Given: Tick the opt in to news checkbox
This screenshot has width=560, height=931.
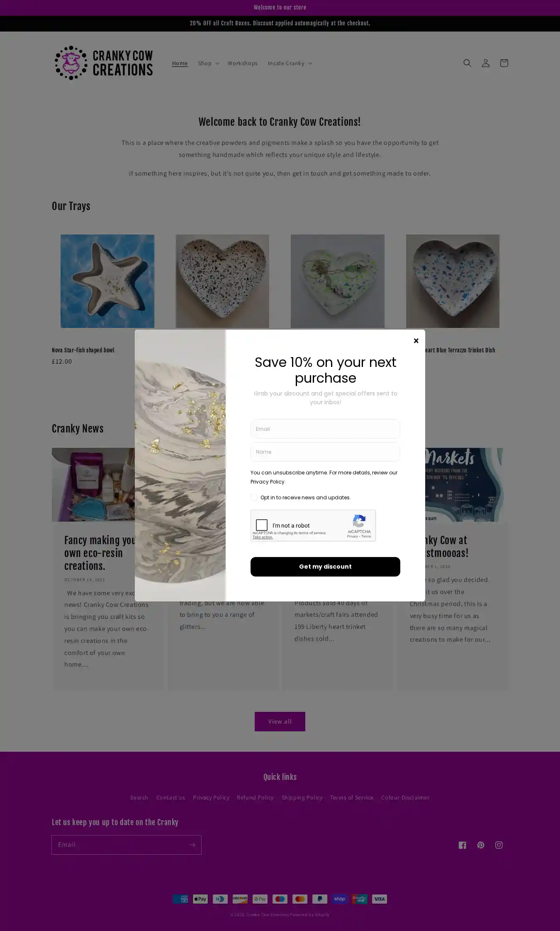Looking at the screenshot, I should [x=254, y=497].
